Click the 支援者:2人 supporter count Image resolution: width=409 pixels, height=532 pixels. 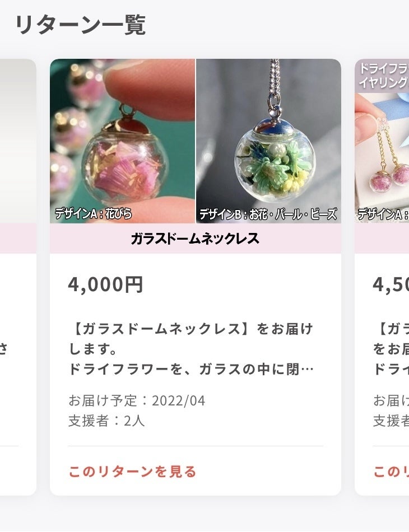pyautogui.click(x=106, y=421)
